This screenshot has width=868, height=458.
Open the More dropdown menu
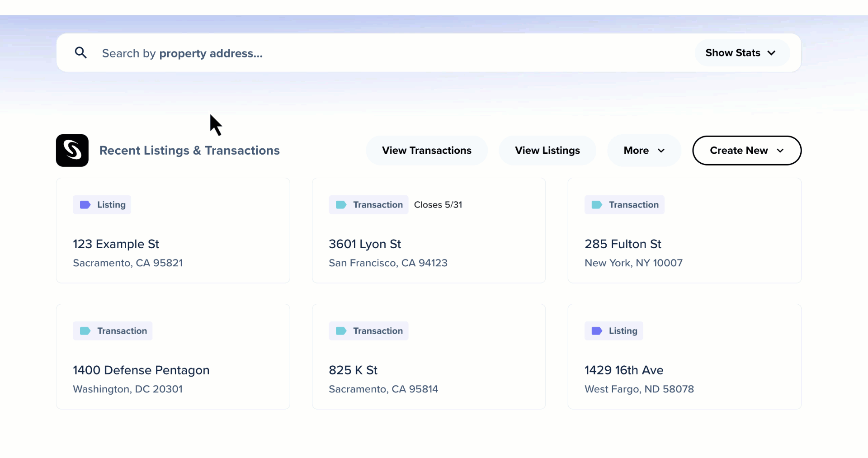coord(644,151)
